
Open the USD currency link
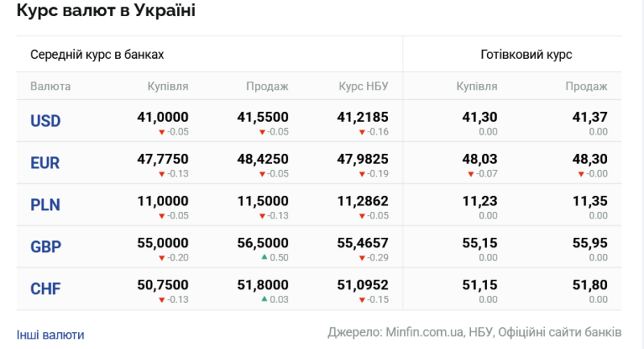[x=46, y=121]
